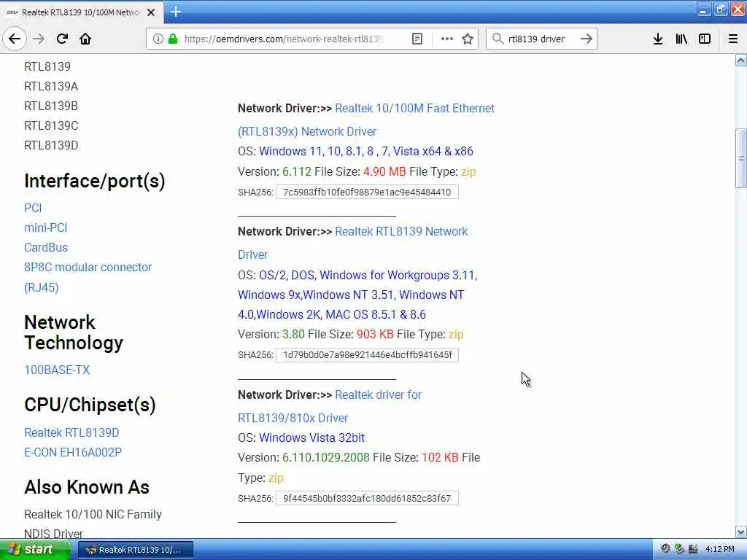
Task: Click the vertical scrollbar thumb
Action: point(740,158)
